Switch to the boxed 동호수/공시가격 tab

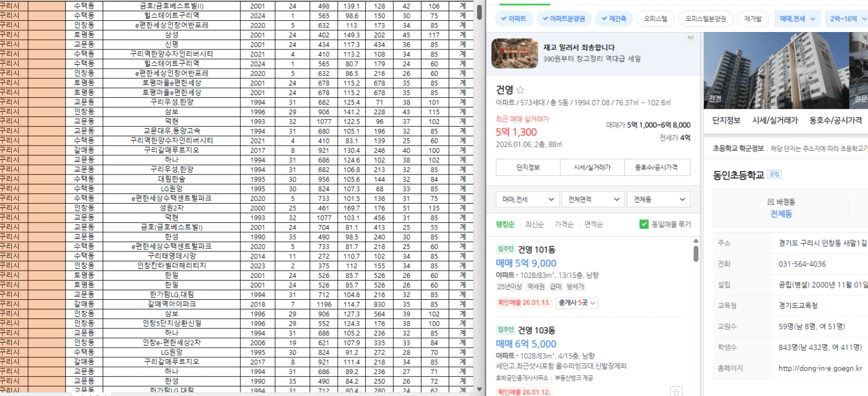[658, 167]
